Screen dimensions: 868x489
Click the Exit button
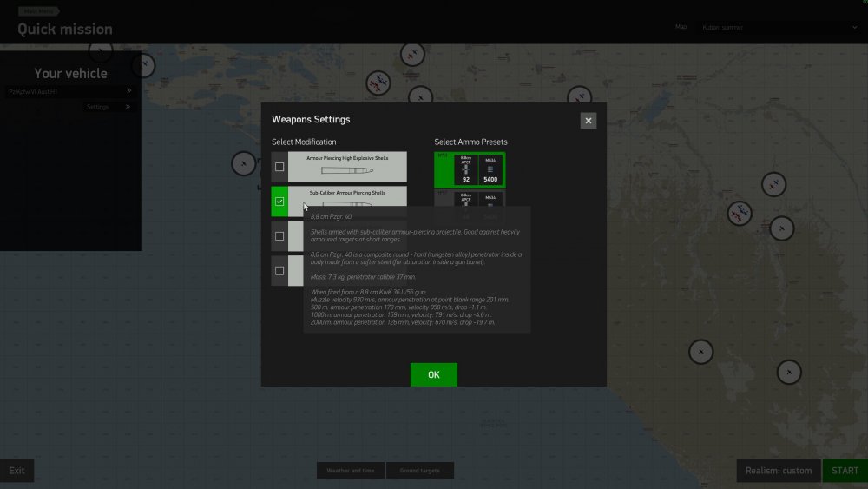16,471
